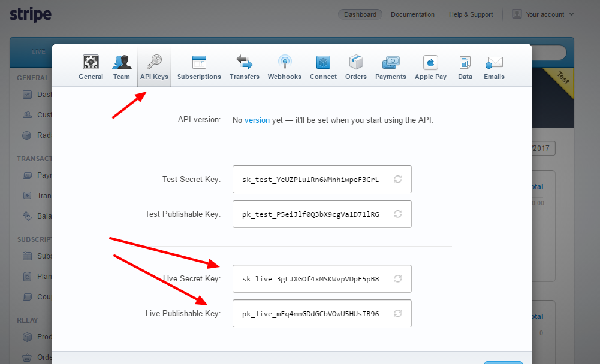The width and height of the screenshot is (600, 364).
Task: Click the sidebar Customers icon
Action: click(27, 115)
